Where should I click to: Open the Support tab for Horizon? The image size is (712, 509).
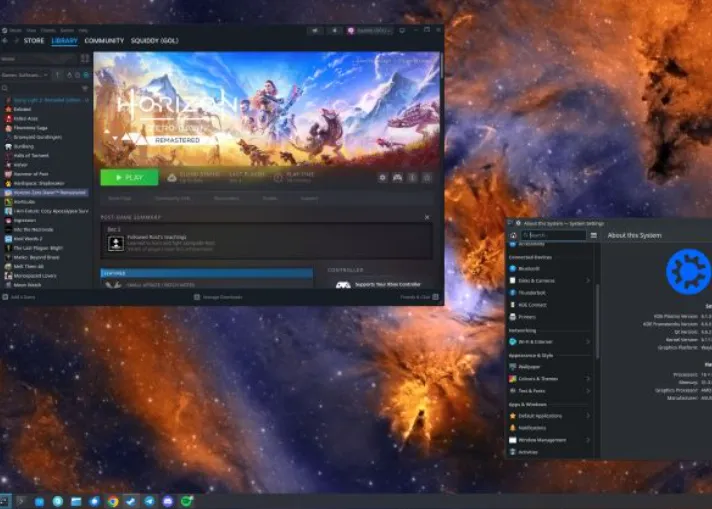[x=309, y=198]
